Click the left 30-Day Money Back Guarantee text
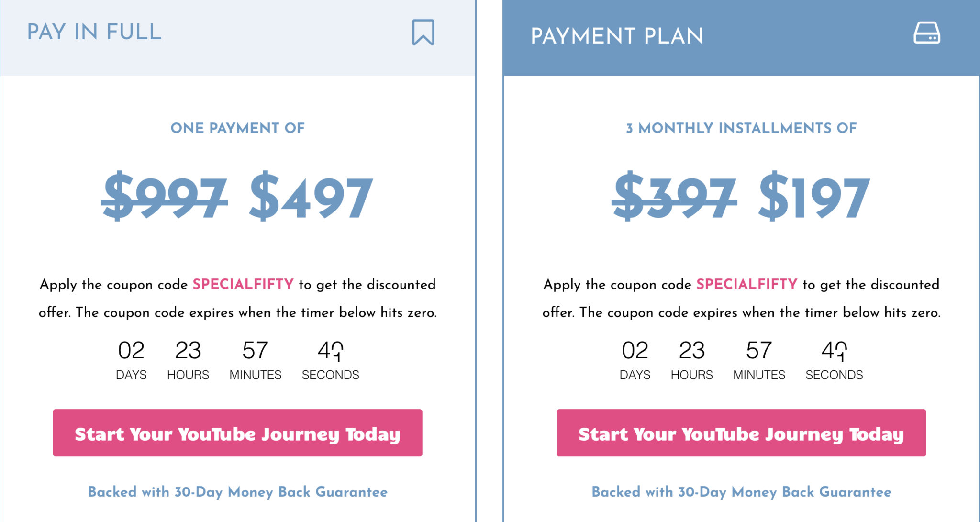Screen dimensions: 980x522 (237, 492)
